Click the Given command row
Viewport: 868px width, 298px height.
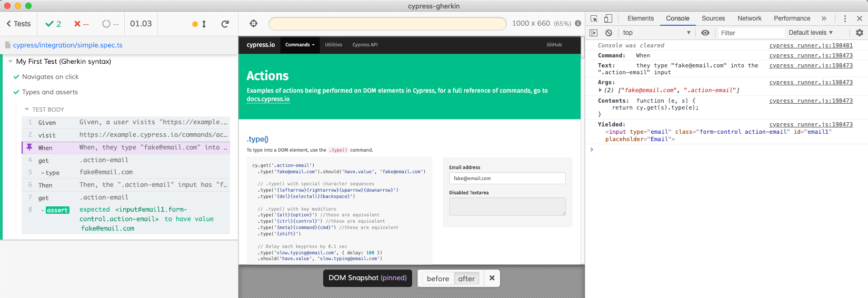[126, 122]
